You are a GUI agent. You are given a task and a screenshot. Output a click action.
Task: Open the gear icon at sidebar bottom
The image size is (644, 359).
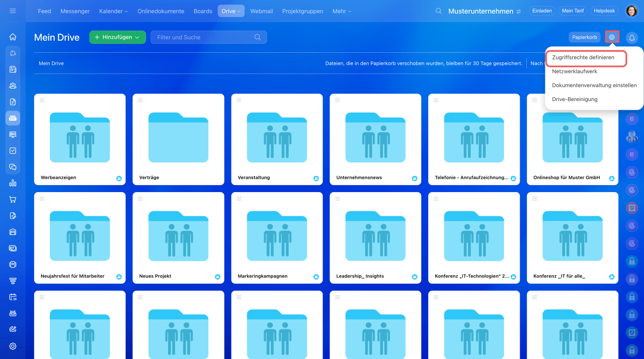tap(13, 346)
